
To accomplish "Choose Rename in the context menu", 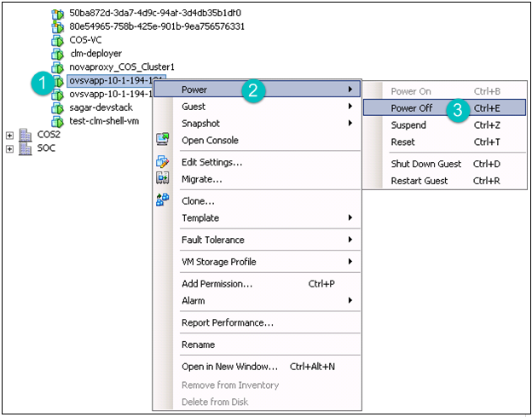I will click(198, 345).
